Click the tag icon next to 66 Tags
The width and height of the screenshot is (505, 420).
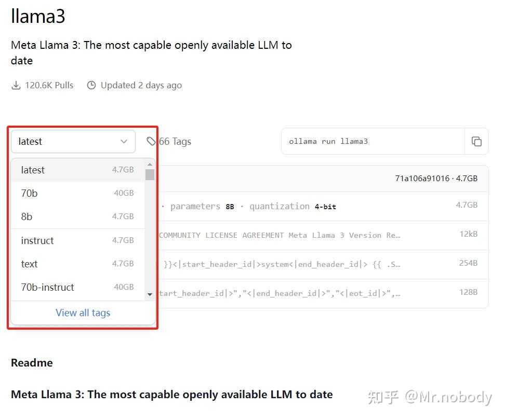[x=151, y=141]
